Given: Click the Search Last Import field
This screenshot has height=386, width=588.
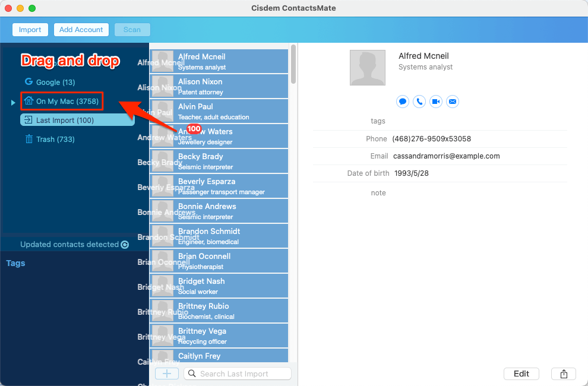Looking at the screenshot, I should [x=238, y=374].
